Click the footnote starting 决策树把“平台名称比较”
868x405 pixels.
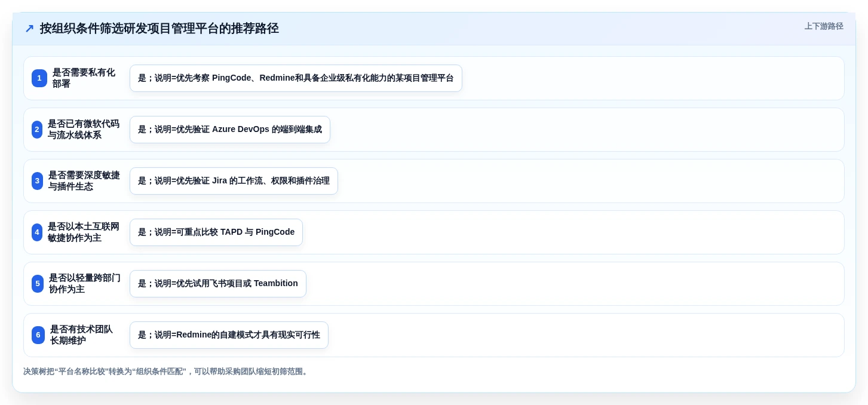[167, 372]
